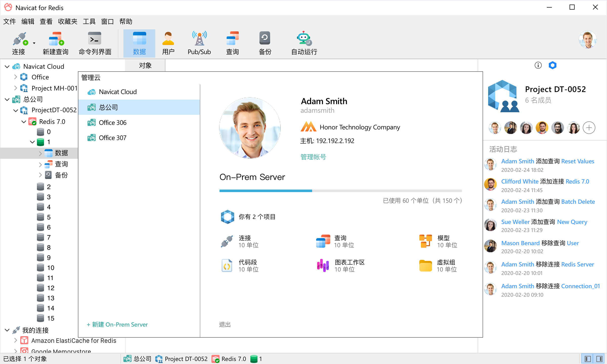Click the user avatar in the toolbar
The width and height of the screenshot is (607, 364).
tap(588, 40)
